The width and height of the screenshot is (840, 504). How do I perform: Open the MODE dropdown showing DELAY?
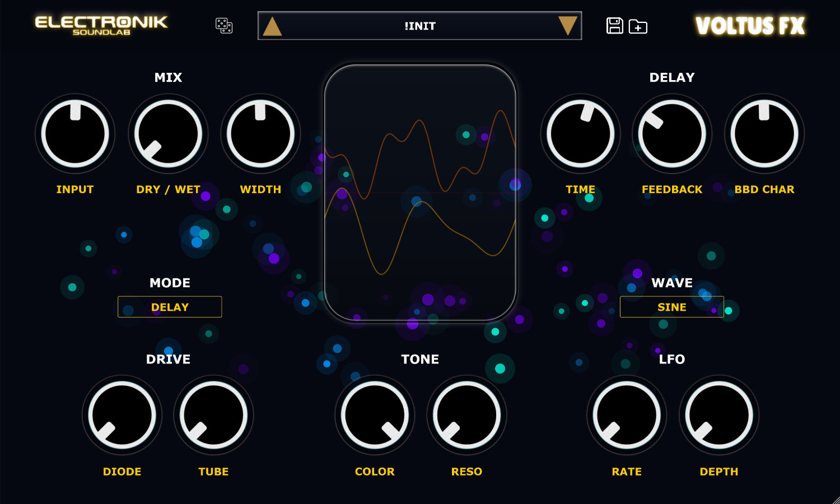(x=170, y=307)
